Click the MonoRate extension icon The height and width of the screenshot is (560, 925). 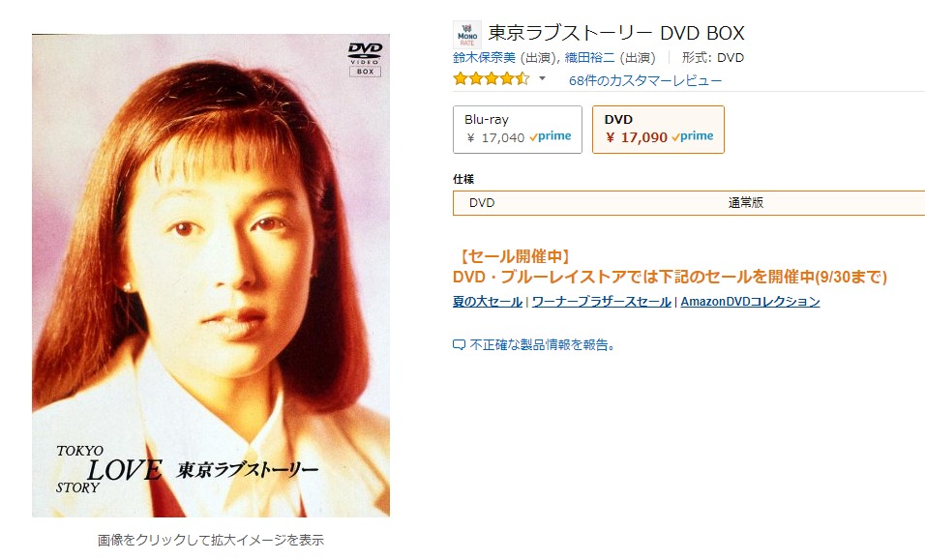pos(467,35)
